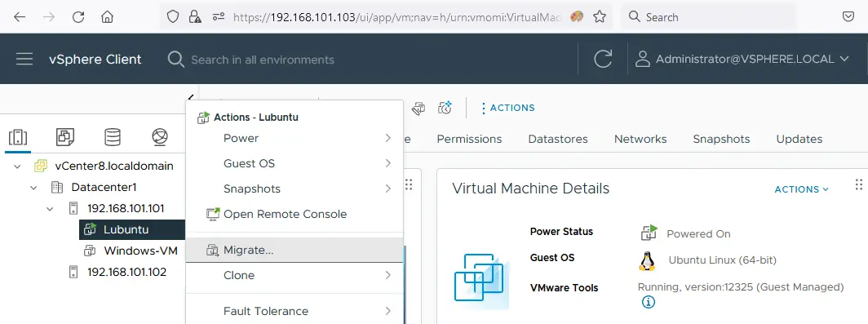Collapse the 192.168.101.101 host node
The image size is (868, 324).
point(51,209)
